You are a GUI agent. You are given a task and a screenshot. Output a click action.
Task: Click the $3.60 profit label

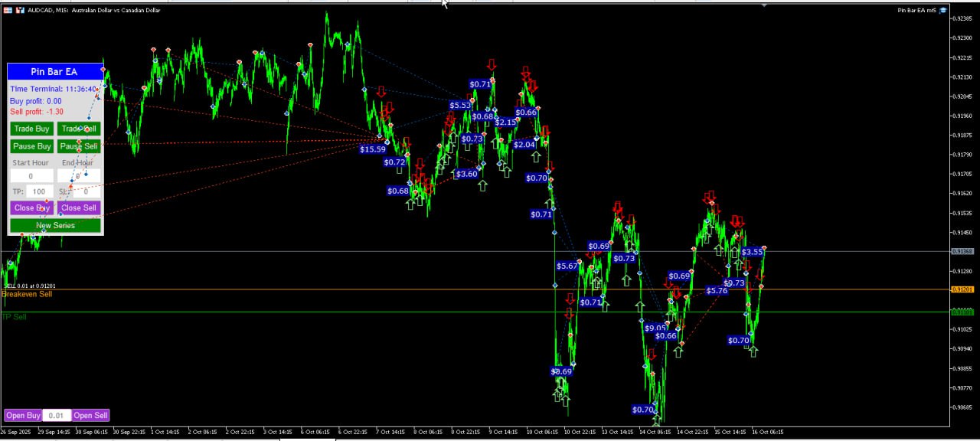tap(466, 174)
